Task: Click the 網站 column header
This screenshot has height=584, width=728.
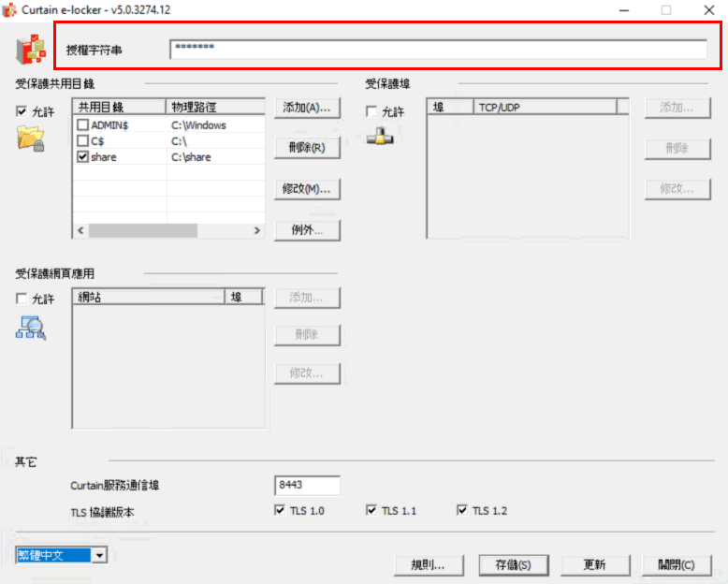Action: tap(149, 297)
